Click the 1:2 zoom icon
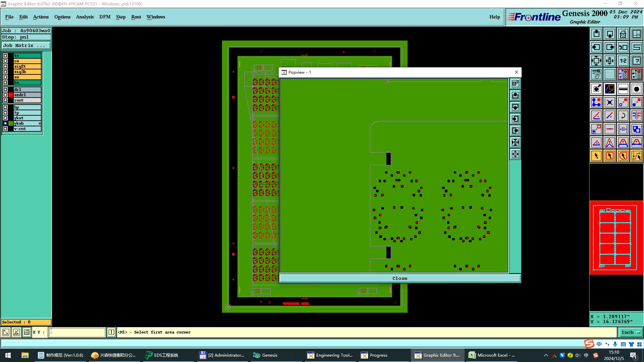 pyautogui.click(x=623, y=61)
